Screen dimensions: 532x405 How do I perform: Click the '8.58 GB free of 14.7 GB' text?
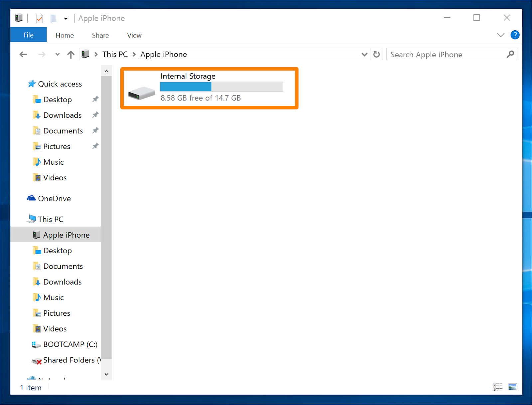201,98
